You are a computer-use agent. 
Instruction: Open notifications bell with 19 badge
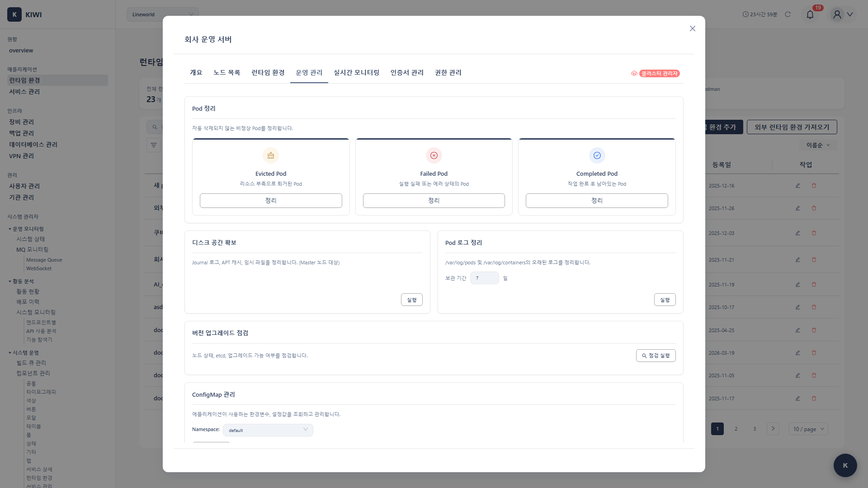pyautogui.click(x=810, y=14)
